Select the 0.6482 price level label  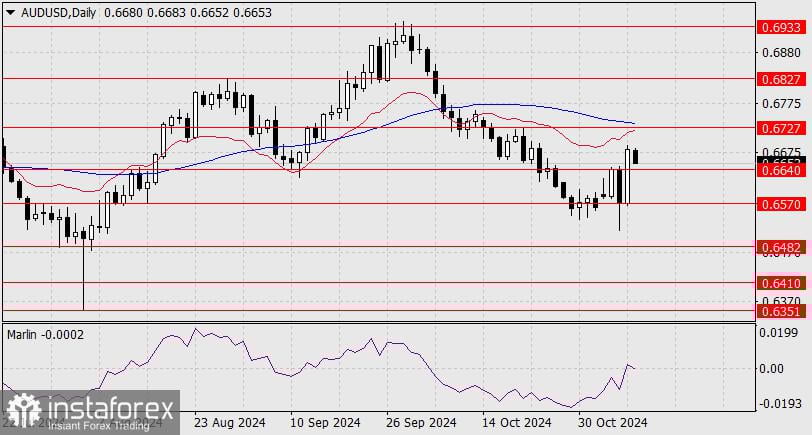(x=781, y=247)
